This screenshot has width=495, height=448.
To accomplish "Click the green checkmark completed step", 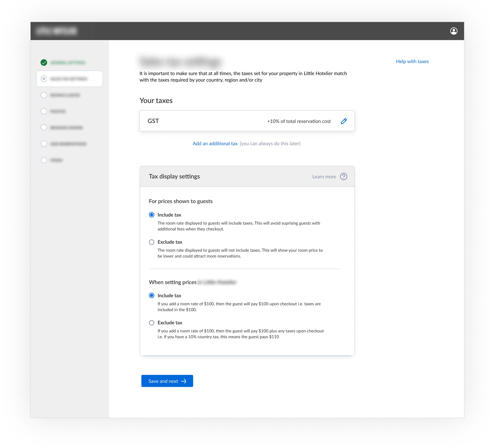I will [x=44, y=63].
